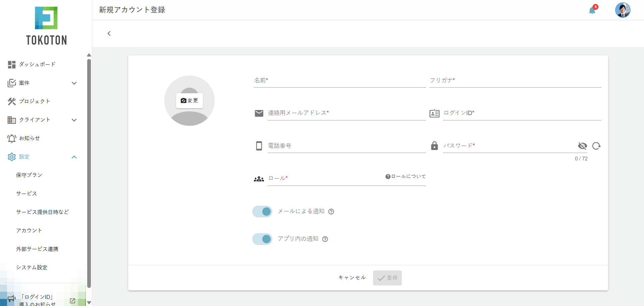Image resolution: width=644 pixels, height=306 pixels.
Task: Click the Dashboard grid icon
Action: point(12,64)
